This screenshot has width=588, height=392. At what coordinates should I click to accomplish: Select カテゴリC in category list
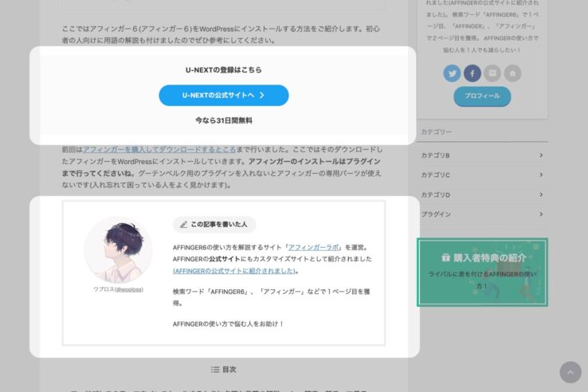(x=482, y=174)
